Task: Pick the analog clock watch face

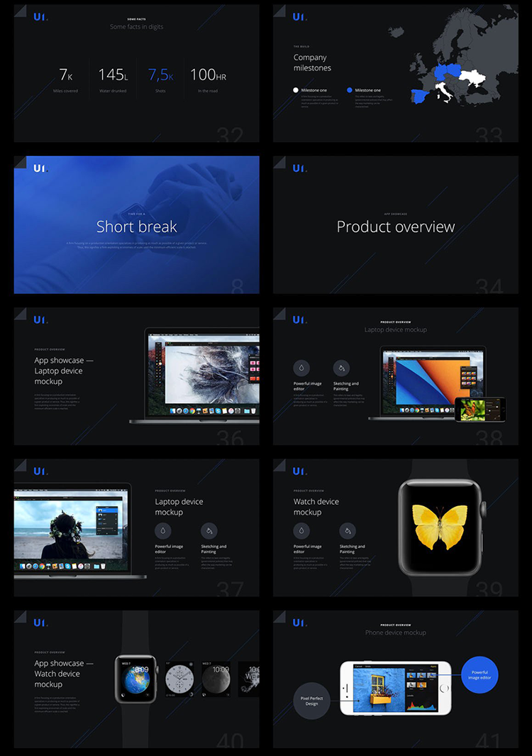Action: pyautogui.click(x=177, y=680)
